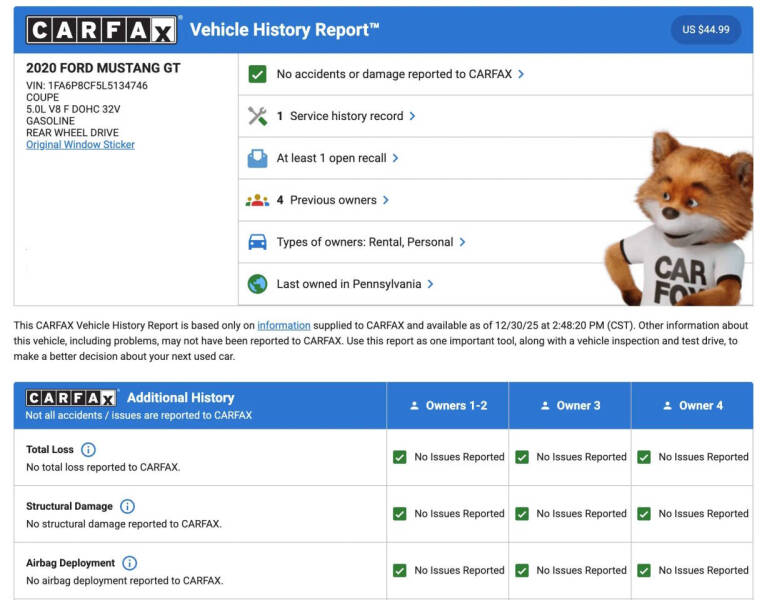The height and width of the screenshot is (600, 767).
Task: Open the Airbag Deployment info icon
Action: click(x=129, y=563)
